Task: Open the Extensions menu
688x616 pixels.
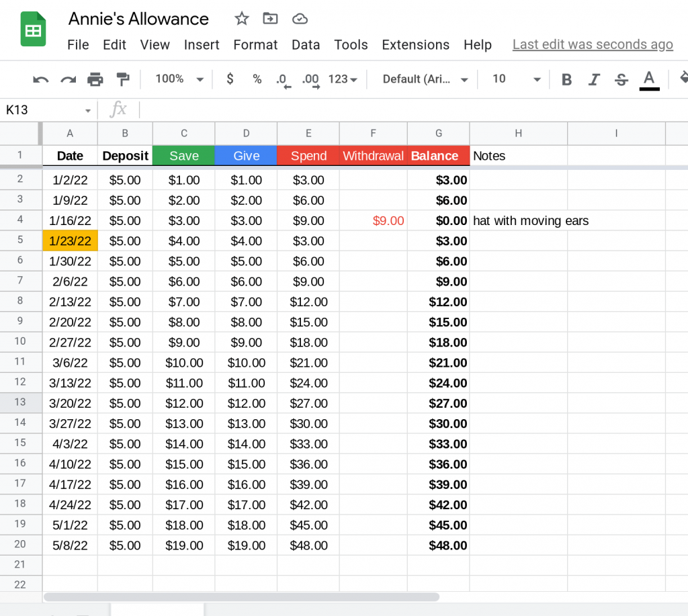Action: (415, 45)
